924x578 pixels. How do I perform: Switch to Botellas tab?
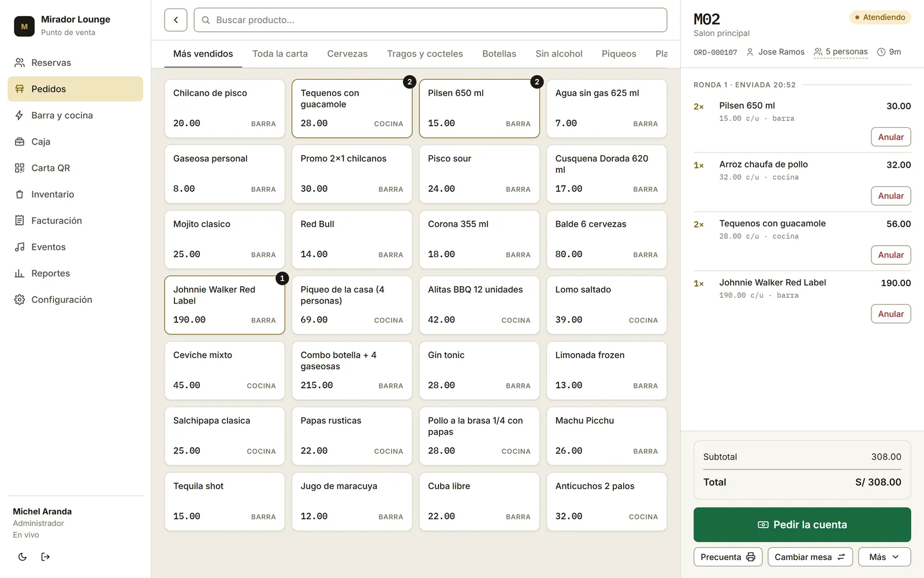[x=499, y=54]
